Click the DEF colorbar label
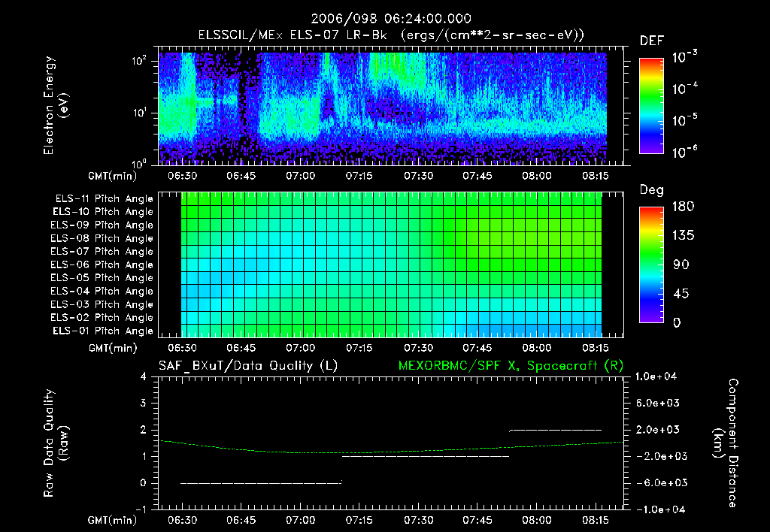Viewport: 770px width, 532px height. (652, 41)
